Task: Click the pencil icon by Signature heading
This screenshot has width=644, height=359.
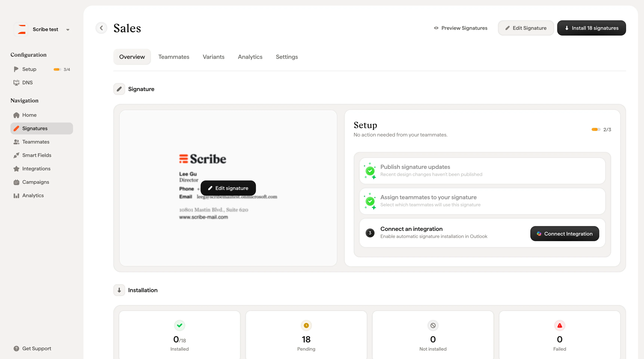Action: 119,89
